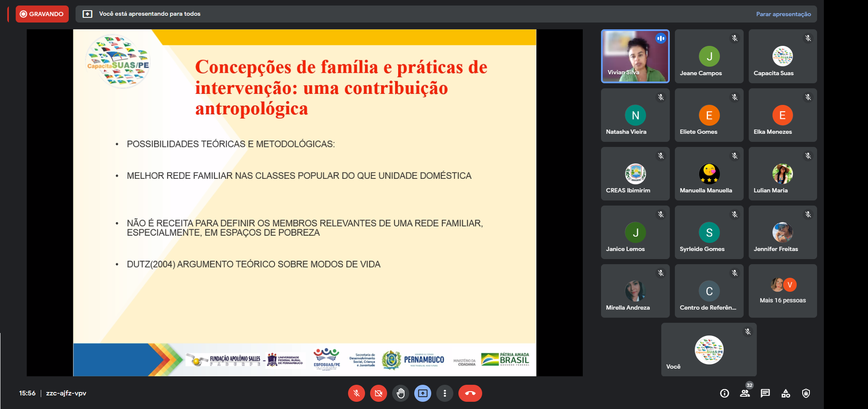Click the Jeane Campos participant tile
Viewport: 868px width, 409px height.
pos(709,56)
